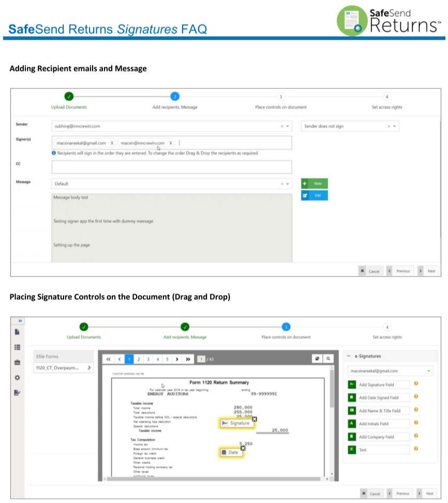The image size is (448, 503).
Task: Select step 3 circle in the bottom wizard
Action: coord(286,327)
